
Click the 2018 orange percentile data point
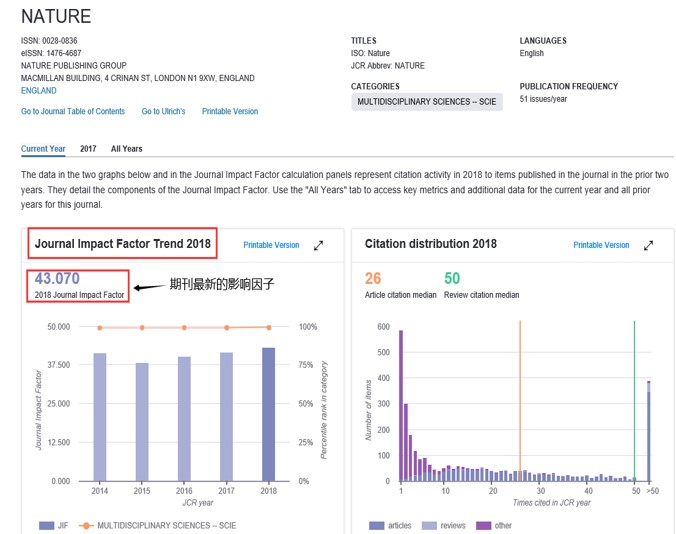269,328
